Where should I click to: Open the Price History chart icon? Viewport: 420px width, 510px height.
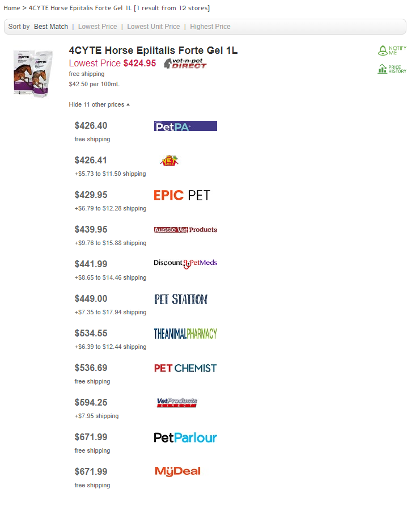click(383, 69)
